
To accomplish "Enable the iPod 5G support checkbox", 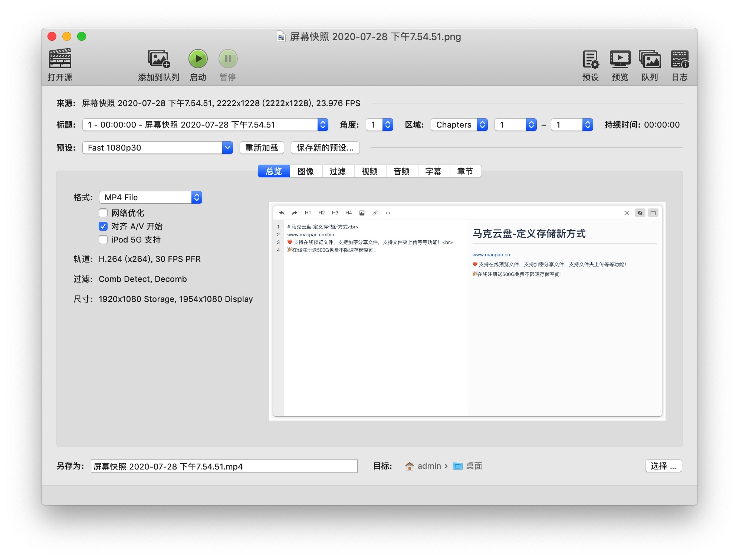I will click(103, 240).
